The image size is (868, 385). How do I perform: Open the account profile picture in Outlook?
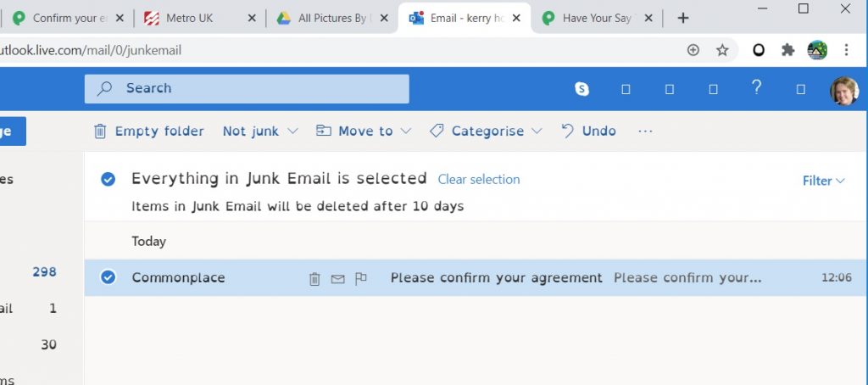click(x=844, y=90)
